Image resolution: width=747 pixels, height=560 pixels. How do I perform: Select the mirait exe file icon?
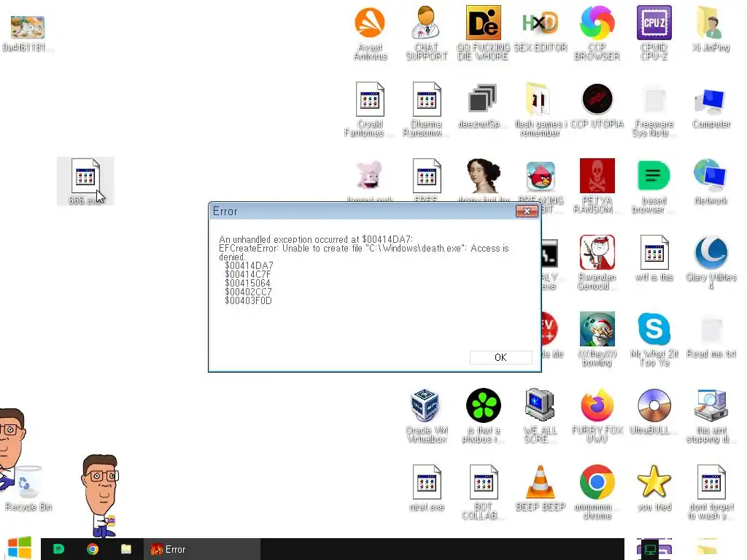[426, 489]
